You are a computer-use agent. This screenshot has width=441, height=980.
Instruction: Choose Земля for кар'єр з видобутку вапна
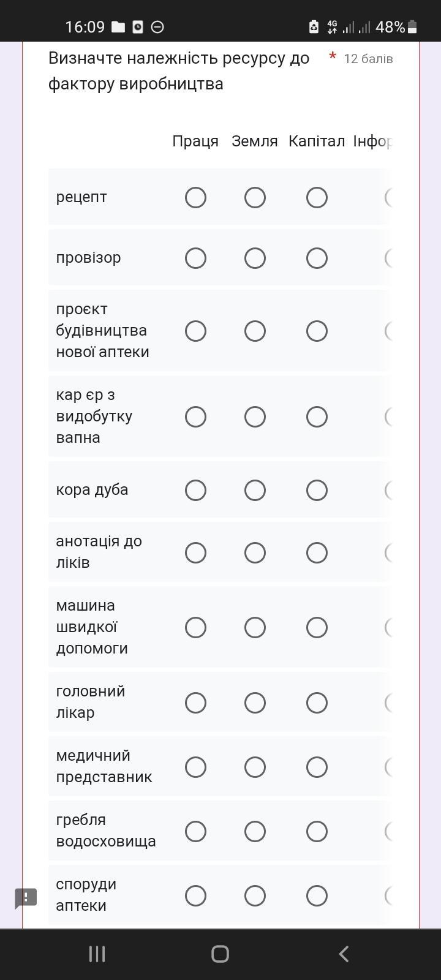(x=255, y=417)
